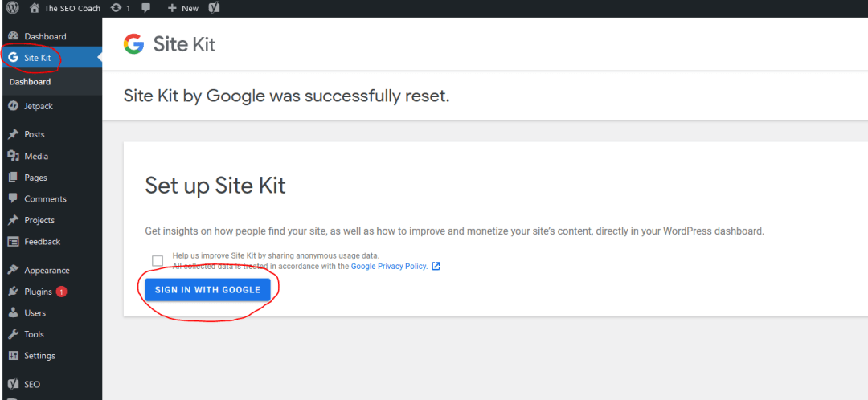Viewport: 868px width, 400px height.
Task: Click the Comments bubble icon in sidebar
Action: (x=14, y=198)
